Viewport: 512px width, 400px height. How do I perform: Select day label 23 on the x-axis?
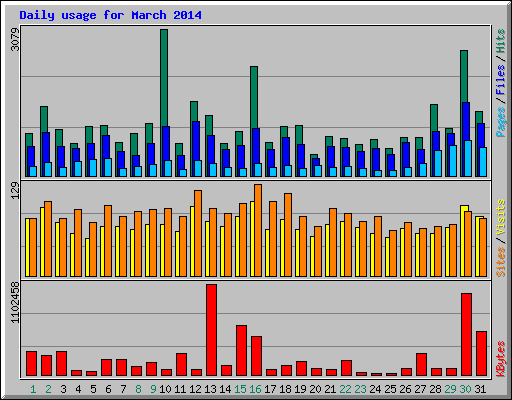click(360, 389)
